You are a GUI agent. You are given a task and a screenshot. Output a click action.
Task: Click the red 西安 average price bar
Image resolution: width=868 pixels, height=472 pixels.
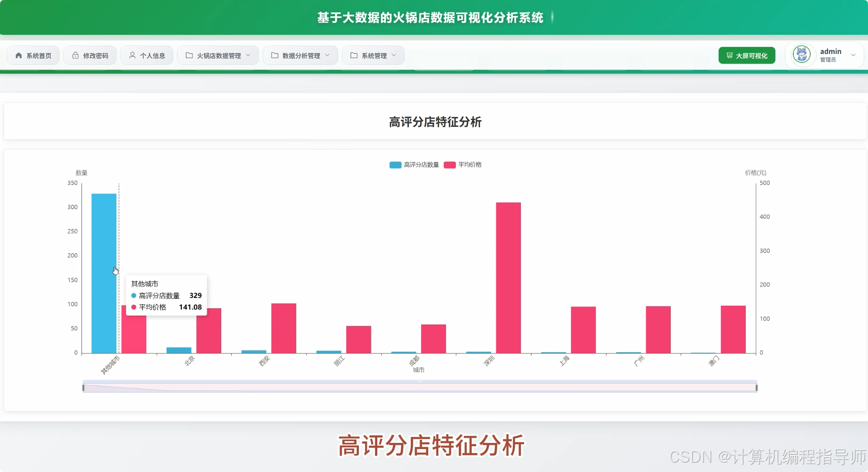[284, 328]
